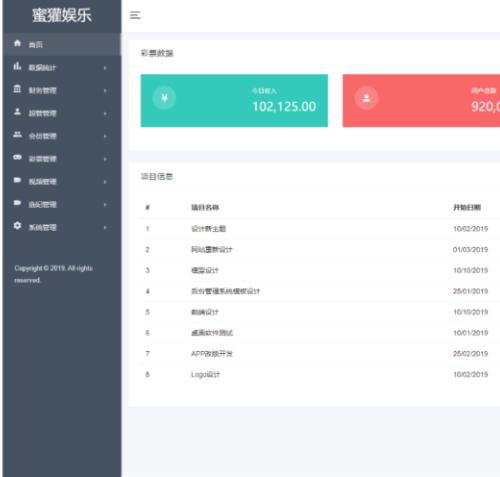
Task: Select the 首页 menu label
Action: click(x=35, y=45)
